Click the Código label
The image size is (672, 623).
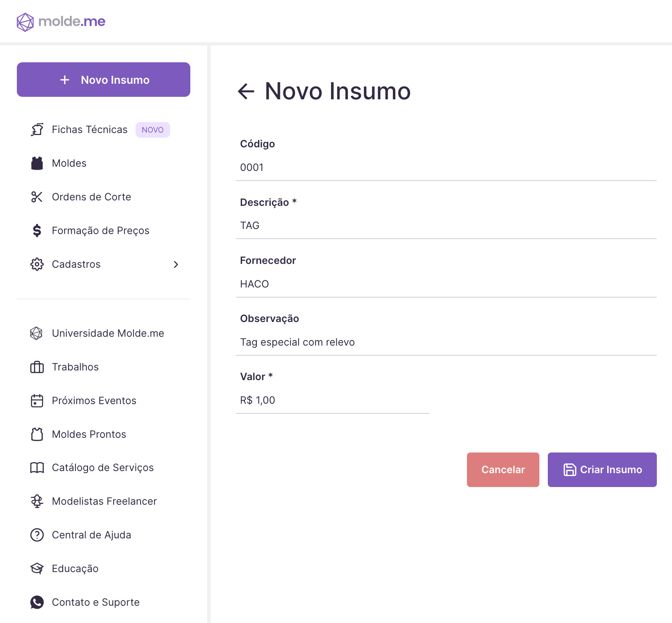point(257,144)
